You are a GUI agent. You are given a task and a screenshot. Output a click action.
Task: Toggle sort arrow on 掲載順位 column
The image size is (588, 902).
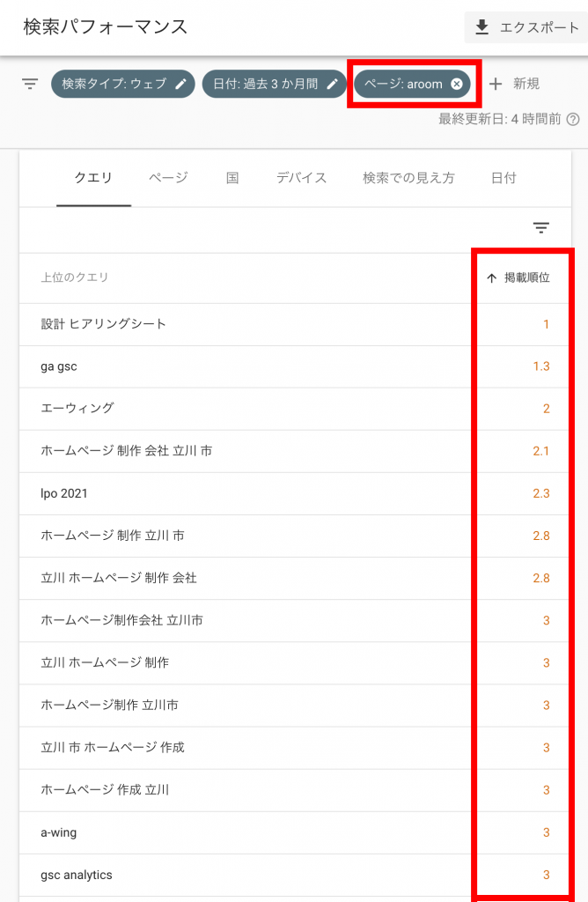pyautogui.click(x=492, y=277)
